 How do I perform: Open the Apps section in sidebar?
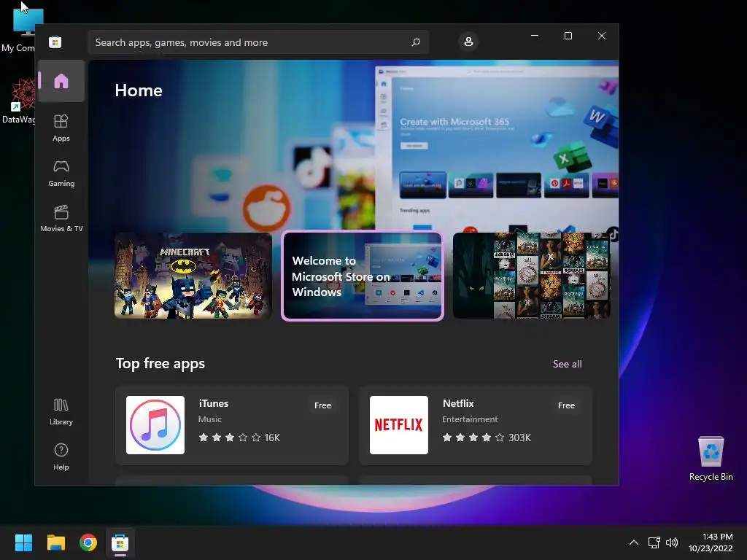coord(61,128)
